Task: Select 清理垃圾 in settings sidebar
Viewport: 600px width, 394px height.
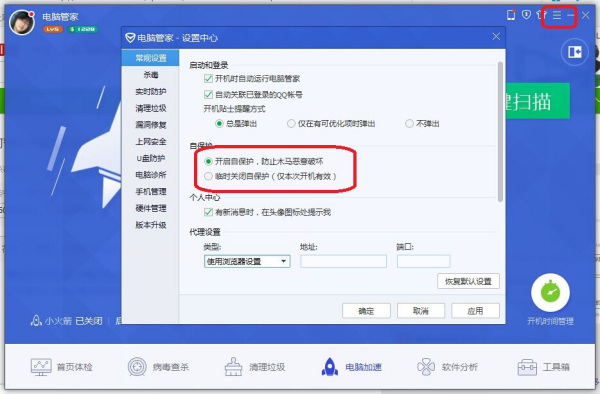Action: [150, 108]
